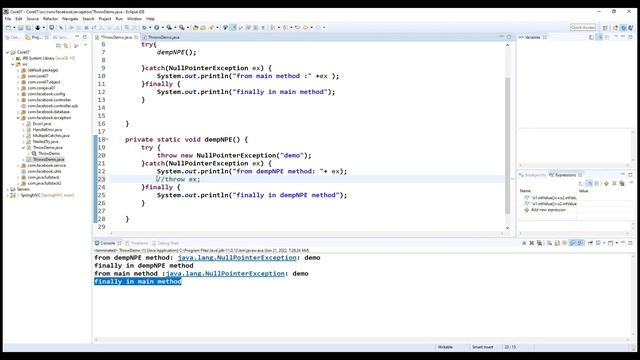
Task: Select the first ThrowDemo.java editor tab
Action: click(116, 37)
